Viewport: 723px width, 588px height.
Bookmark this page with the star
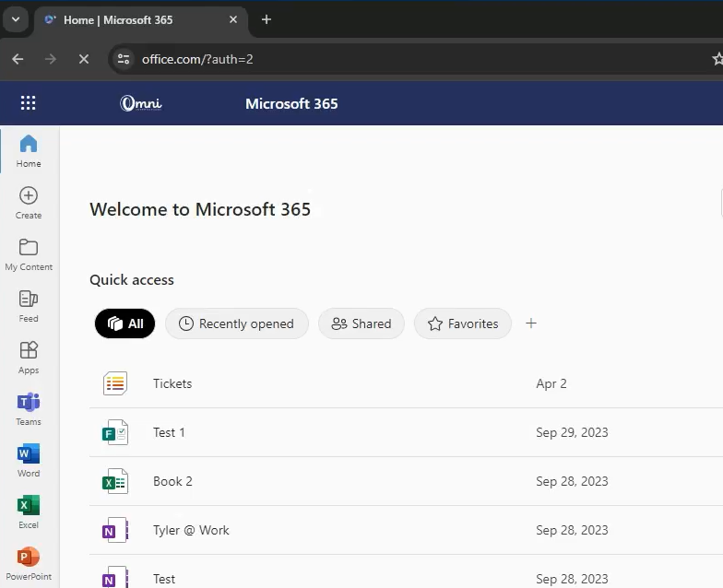pyautogui.click(x=717, y=59)
